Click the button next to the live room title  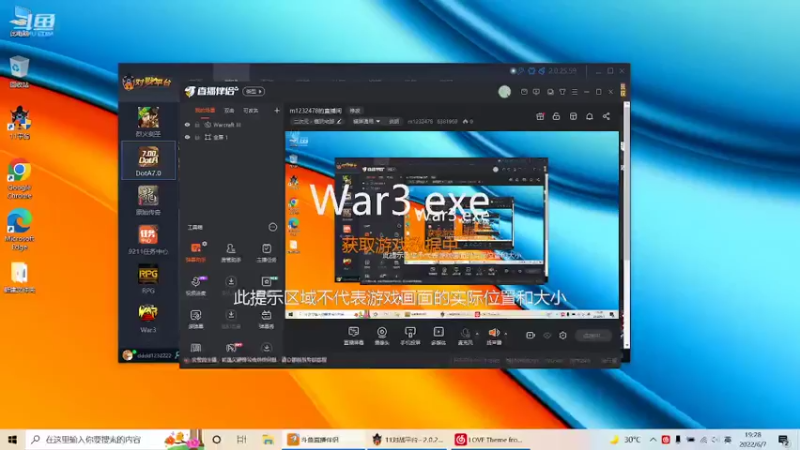point(355,110)
